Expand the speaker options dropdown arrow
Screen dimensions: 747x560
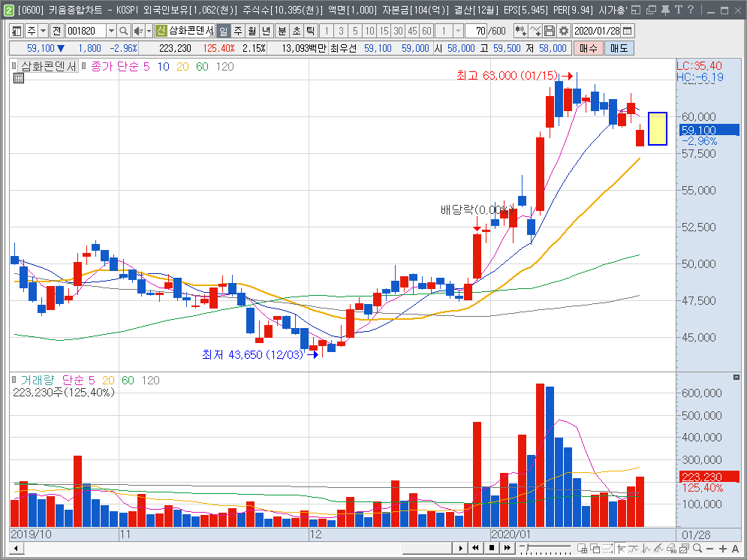click(x=149, y=31)
